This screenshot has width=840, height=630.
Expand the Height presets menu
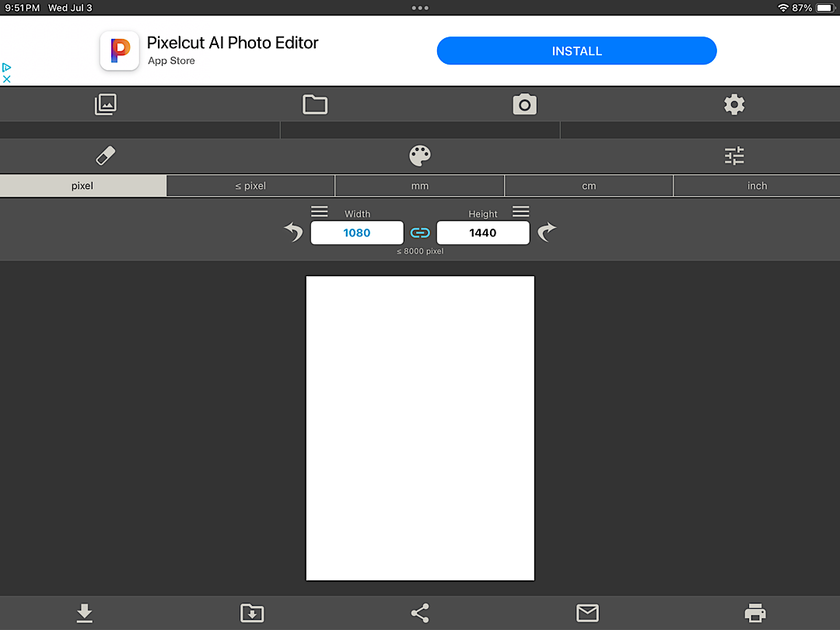(521, 212)
